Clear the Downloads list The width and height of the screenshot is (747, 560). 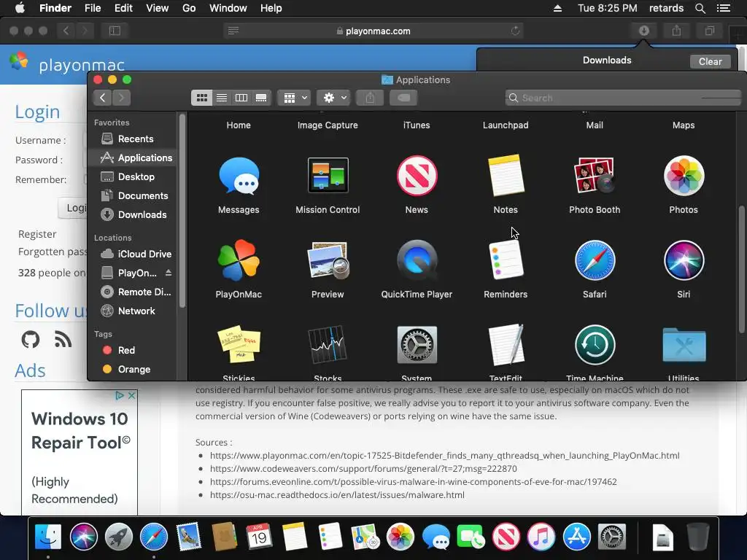(710, 61)
